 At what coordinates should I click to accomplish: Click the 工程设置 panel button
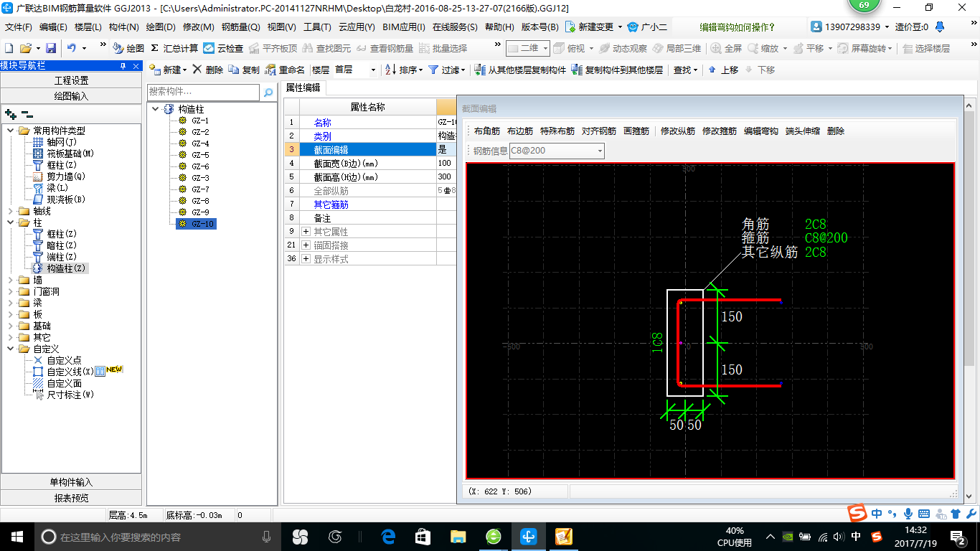[x=71, y=80]
